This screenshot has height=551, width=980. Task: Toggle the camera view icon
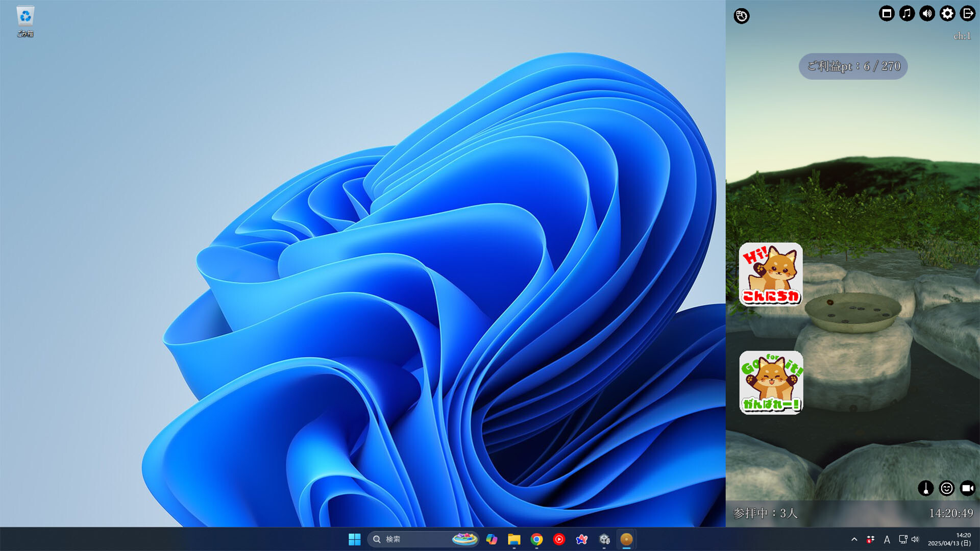pos(967,488)
